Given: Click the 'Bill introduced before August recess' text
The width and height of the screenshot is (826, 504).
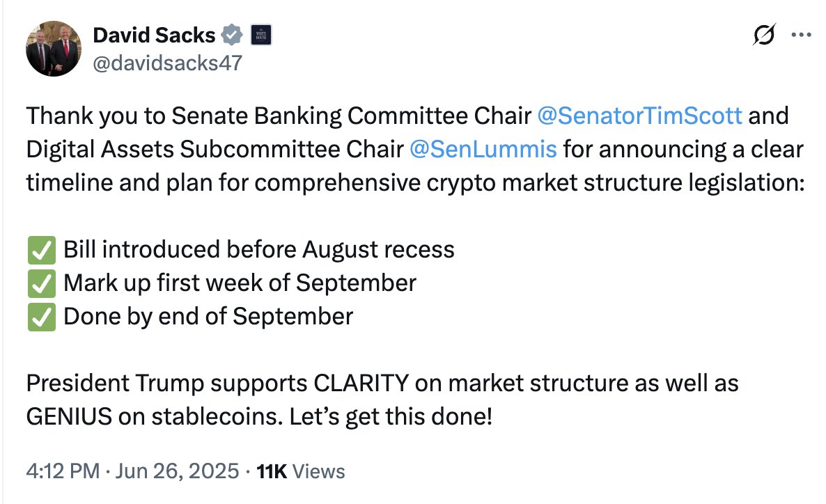Looking at the screenshot, I should click(258, 249).
